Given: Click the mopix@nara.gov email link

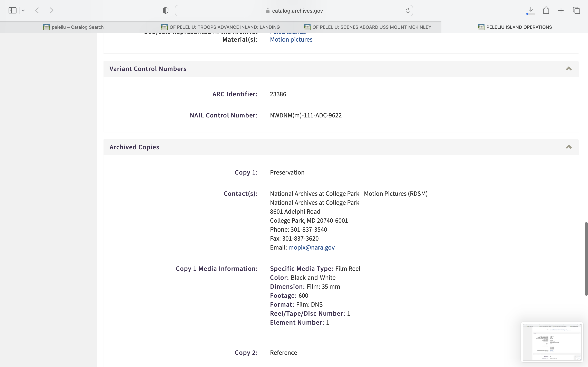Looking at the screenshot, I should (311, 247).
